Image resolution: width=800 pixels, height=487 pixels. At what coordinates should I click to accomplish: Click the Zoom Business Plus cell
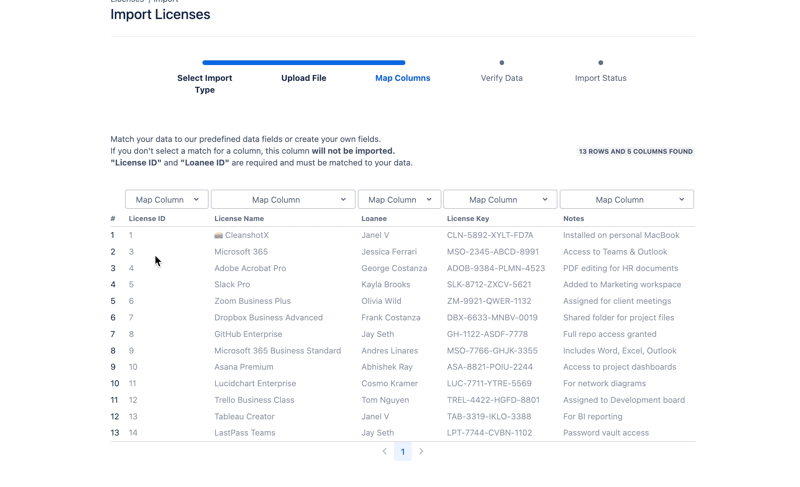pos(253,301)
